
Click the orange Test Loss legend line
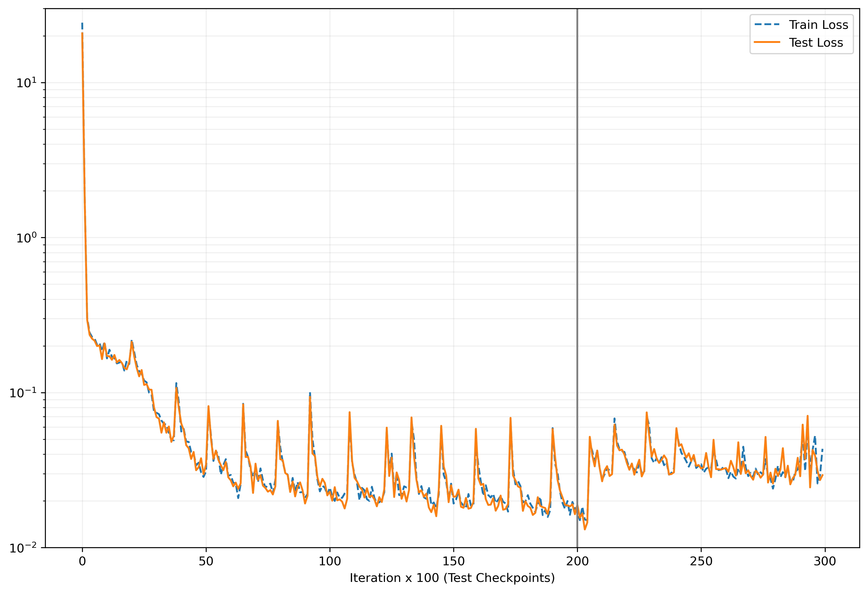click(767, 43)
